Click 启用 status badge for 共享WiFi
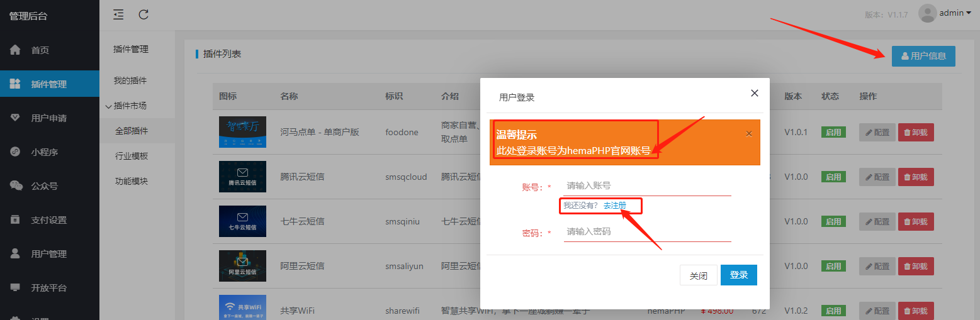980x320 pixels. [833, 311]
